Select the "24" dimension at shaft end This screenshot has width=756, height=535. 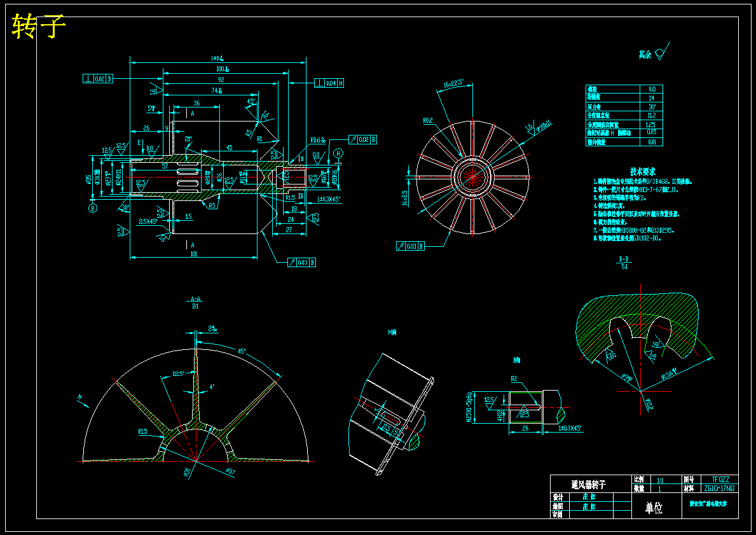click(290, 219)
